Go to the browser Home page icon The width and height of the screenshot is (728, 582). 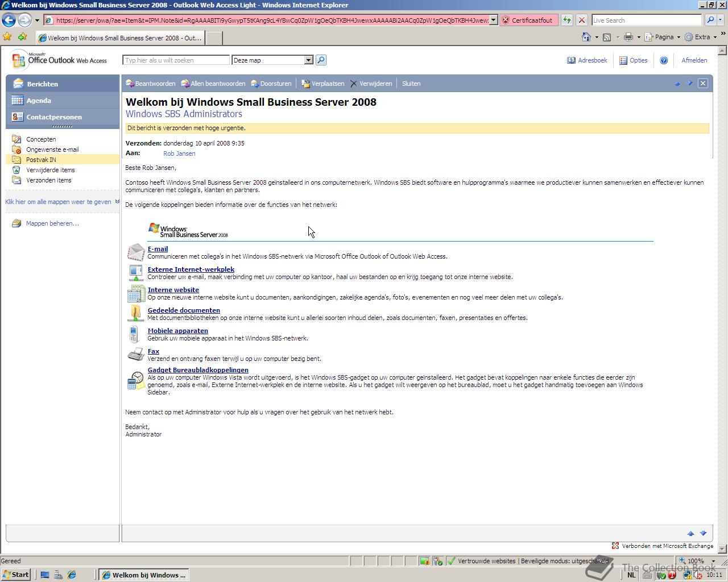pyautogui.click(x=586, y=37)
